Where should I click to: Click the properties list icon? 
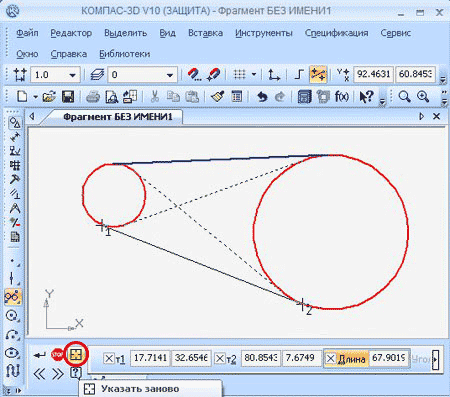[x=237, y=97]
